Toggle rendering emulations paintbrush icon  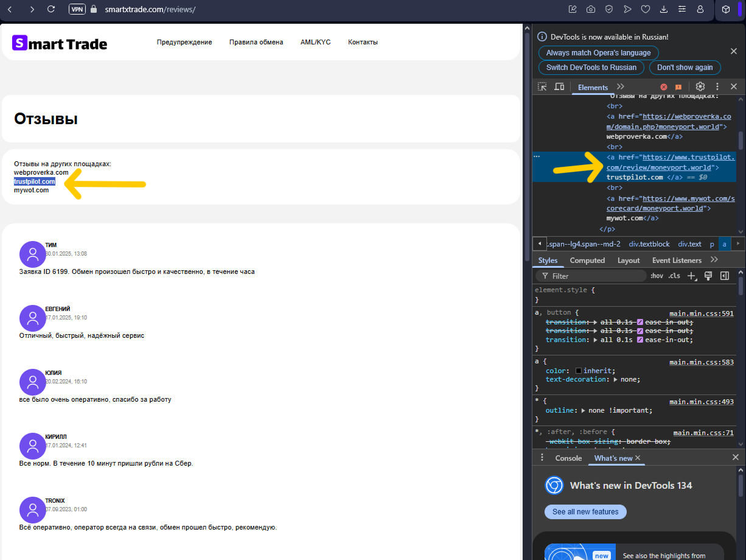coord(708,276)
